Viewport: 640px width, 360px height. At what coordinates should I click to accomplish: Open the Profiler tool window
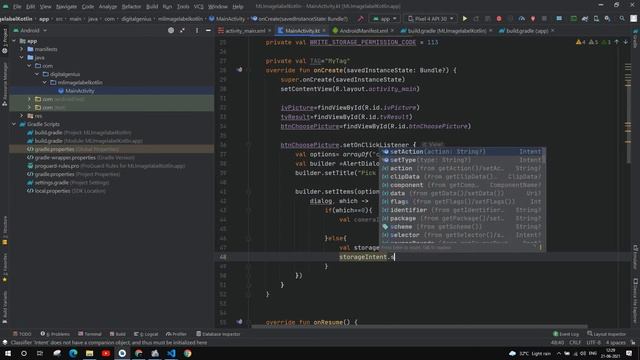coord(176,334)
